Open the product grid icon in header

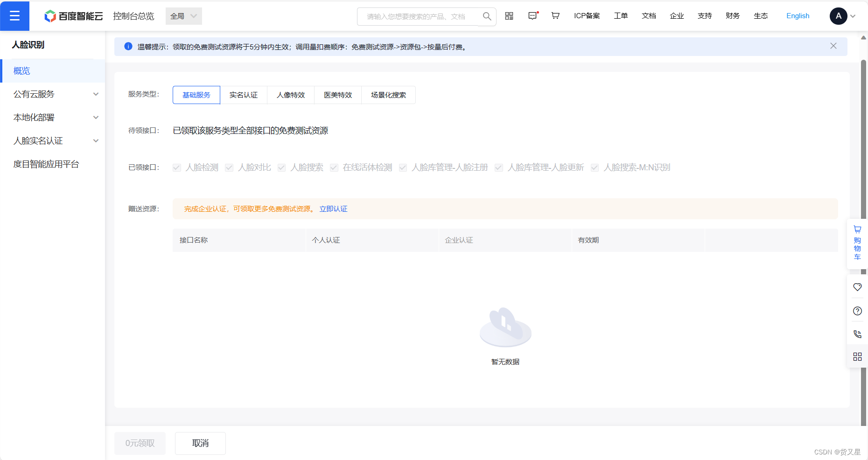coord(509,16)
